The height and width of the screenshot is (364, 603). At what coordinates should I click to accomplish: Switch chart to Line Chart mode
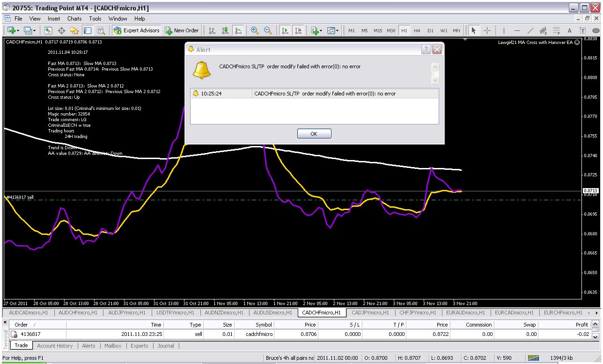point(238,30)
